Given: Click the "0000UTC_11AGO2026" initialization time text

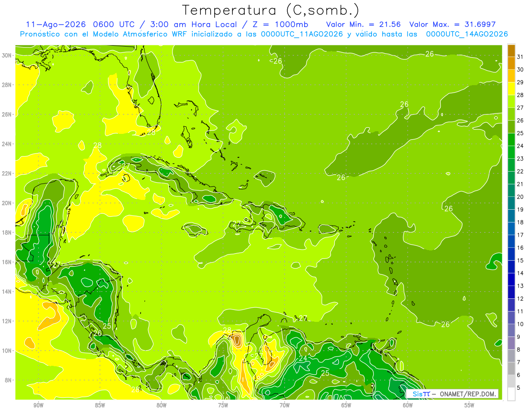Looking at the screenshot, I should tap(303, 34).
